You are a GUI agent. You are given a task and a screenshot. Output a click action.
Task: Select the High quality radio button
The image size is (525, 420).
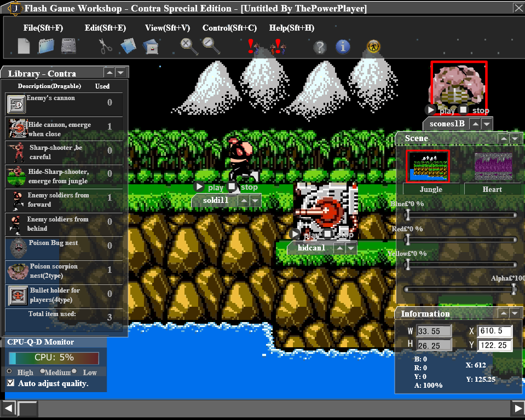point(9,371)
